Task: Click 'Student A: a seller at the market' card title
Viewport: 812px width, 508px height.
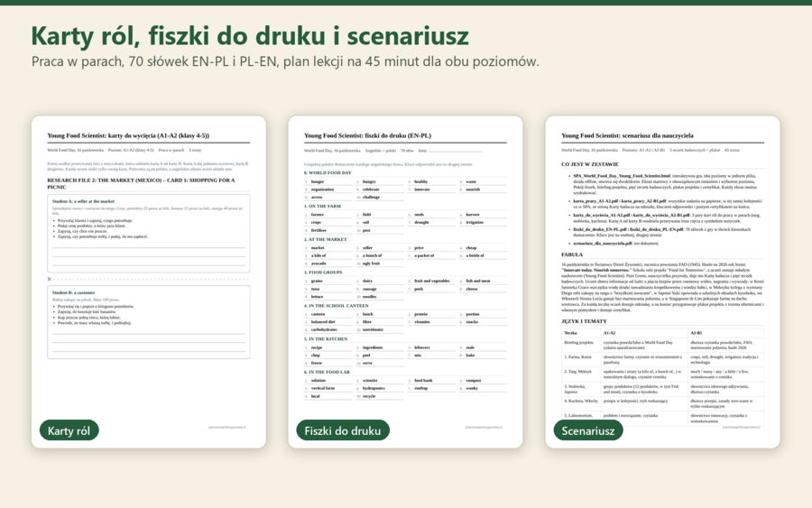Action: (x=83, y=201)
